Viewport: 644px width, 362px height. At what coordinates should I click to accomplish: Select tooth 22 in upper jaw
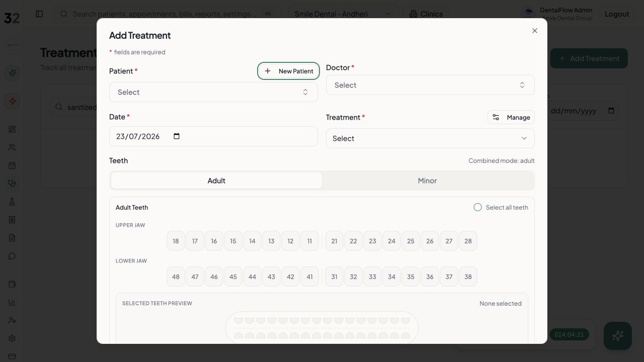353,241
